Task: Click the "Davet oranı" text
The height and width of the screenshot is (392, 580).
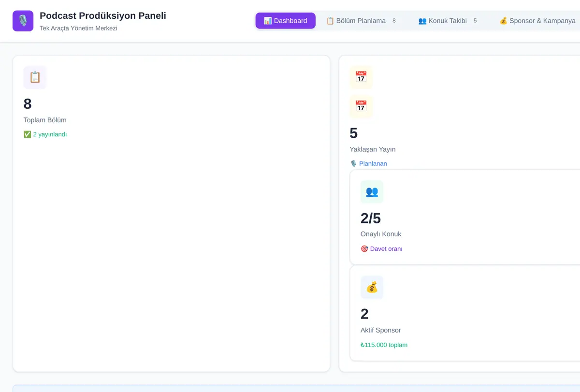Action: point(381,249)
